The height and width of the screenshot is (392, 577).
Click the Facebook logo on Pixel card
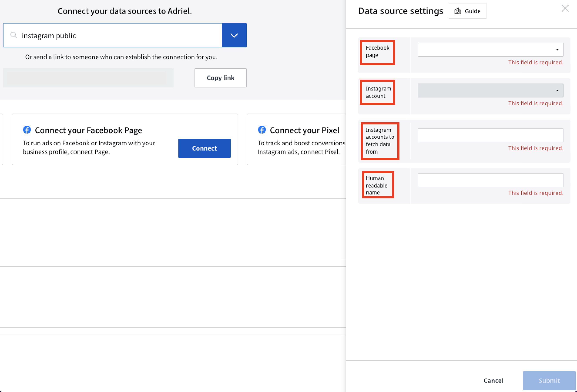tap(262, 130)
